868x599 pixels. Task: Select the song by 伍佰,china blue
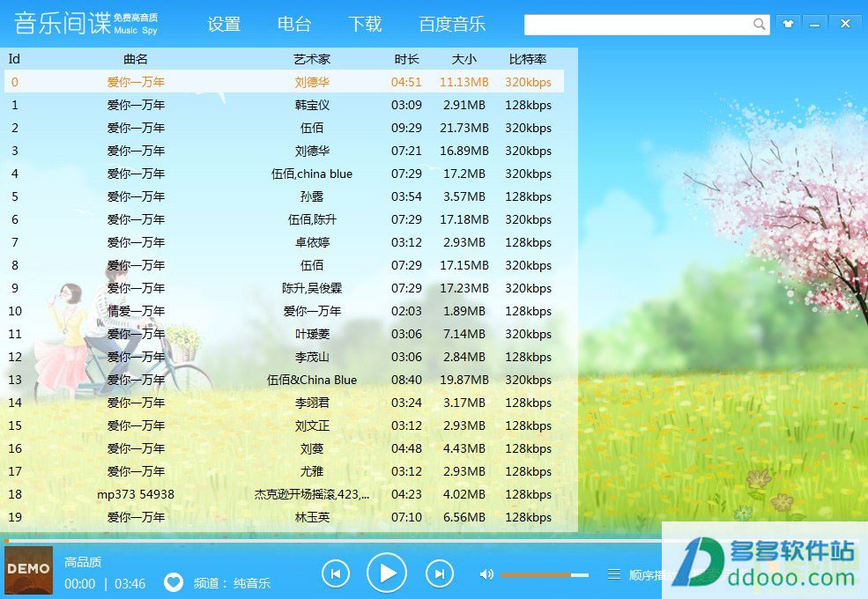[284, 174]
